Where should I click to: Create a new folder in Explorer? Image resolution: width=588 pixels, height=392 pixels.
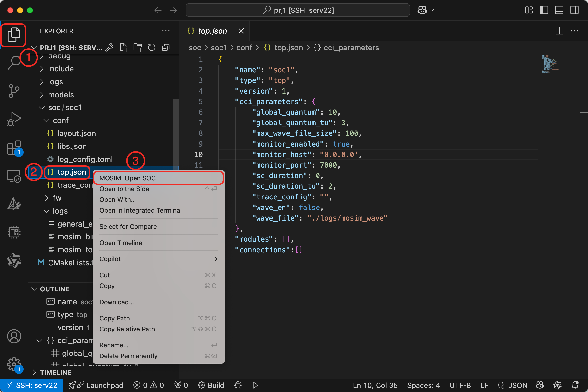tap(138, 48)
